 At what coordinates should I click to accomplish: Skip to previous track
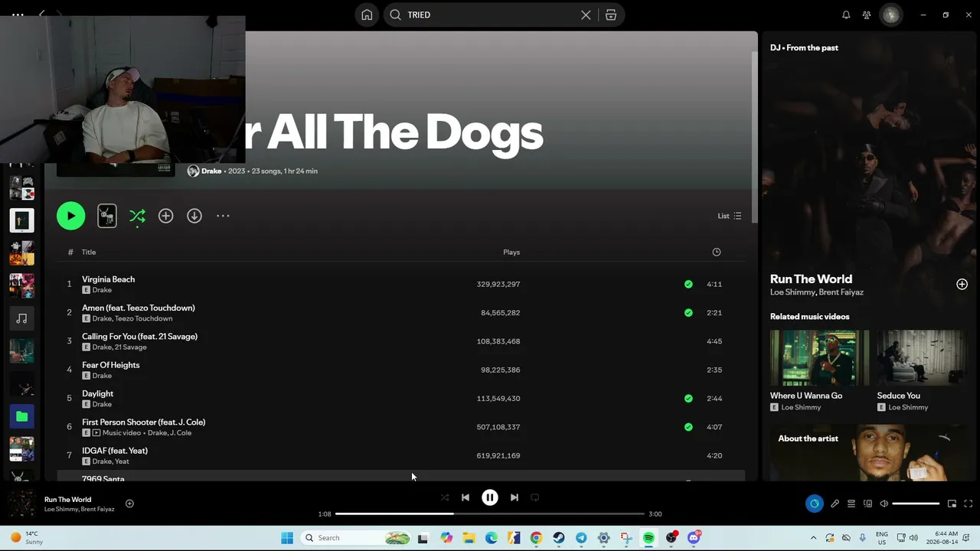tap(465, 497)
